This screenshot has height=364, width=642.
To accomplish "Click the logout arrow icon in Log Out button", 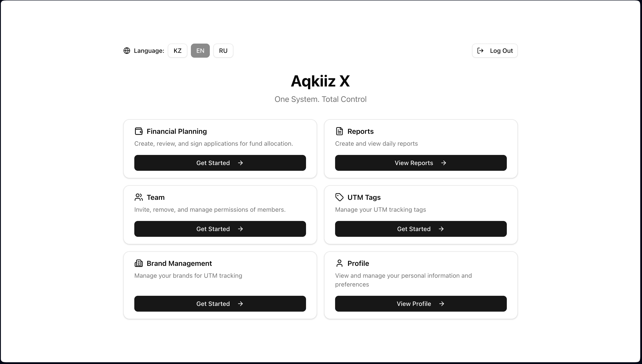I will pyautogui.click(x=480, y=50).
